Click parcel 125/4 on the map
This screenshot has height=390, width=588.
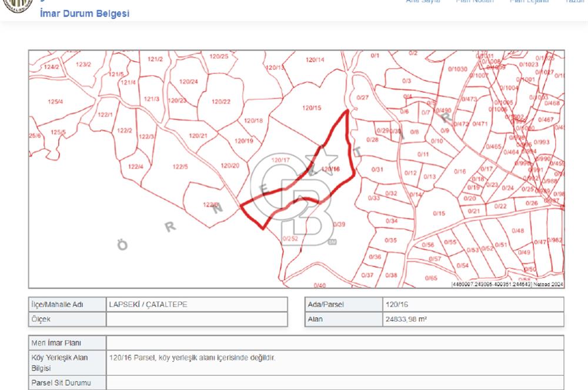[x=55, y=102]
